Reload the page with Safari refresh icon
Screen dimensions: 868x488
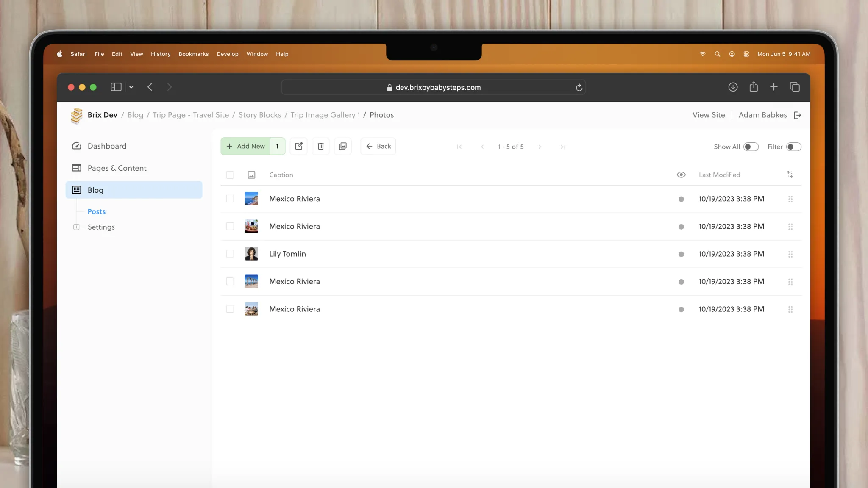tap(579, 88)
